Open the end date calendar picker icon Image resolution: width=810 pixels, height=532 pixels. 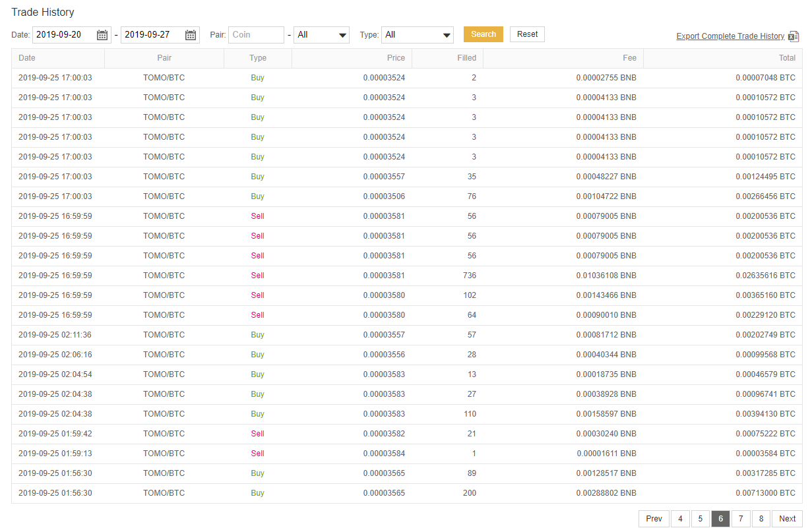(191, 35)
